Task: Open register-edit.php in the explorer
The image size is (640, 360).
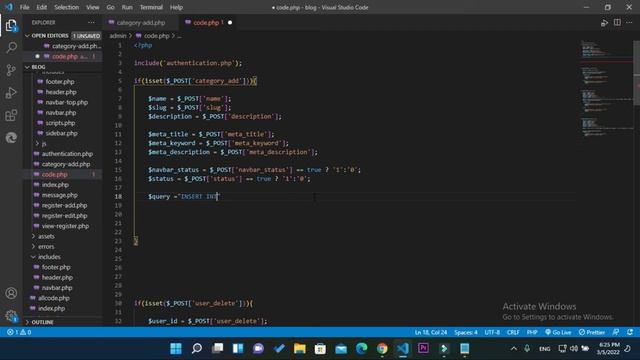Action: (x=64, y=216)
